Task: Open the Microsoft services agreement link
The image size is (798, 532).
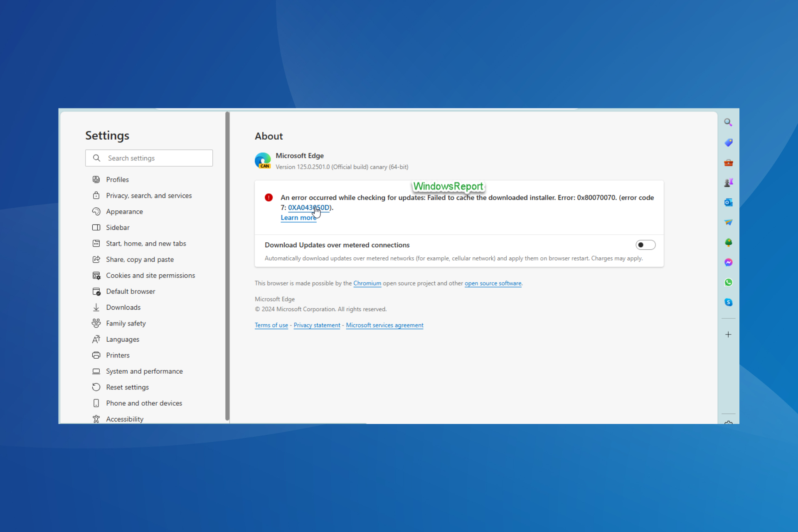Action: coord(384,325)
